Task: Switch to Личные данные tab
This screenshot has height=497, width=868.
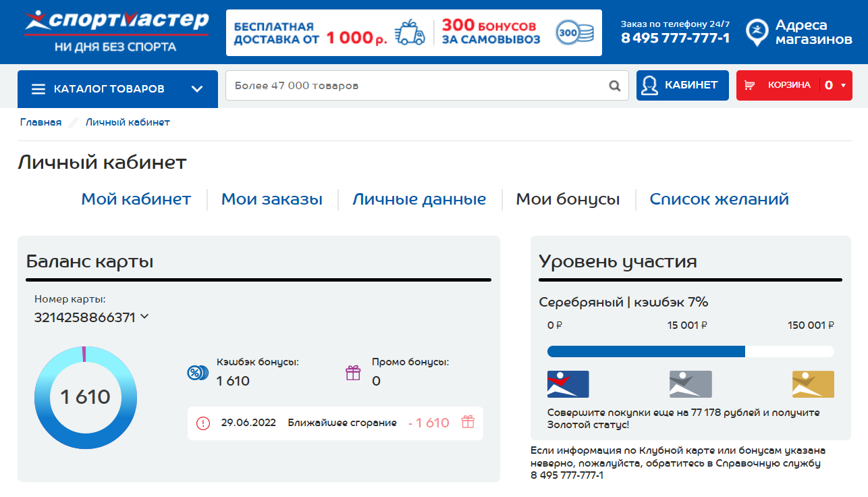Action: coord(419,199)
